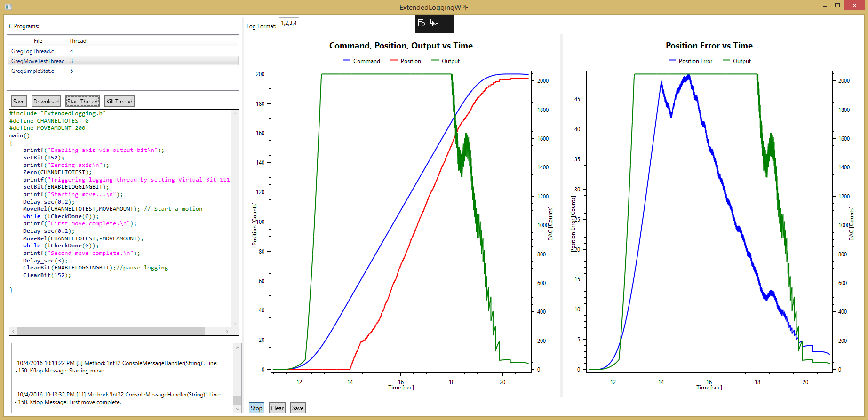Sort programs by the File column header
Screen dimensions: 868x420
point(38,41)
